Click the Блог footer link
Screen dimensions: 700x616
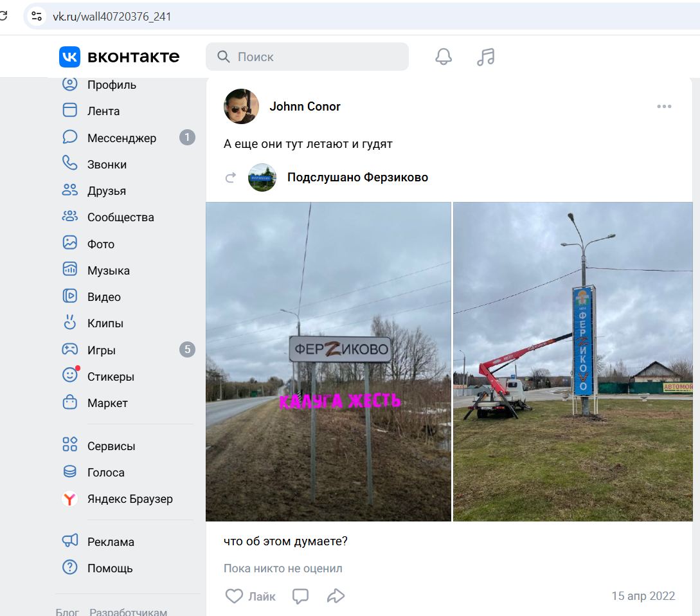click(67, 611)
